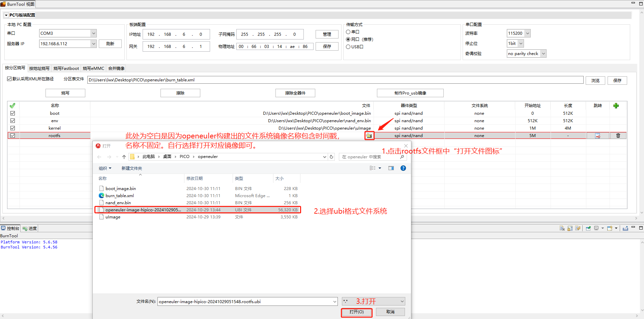The width and height of the screenshot is (644, 319).
Task: Click the Pin Console icon
Action: click(x=588, y=229)
